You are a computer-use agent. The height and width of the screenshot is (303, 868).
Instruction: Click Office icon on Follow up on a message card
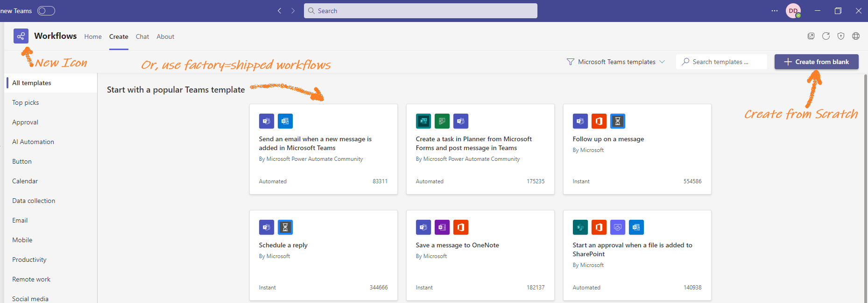pos(599,121)
